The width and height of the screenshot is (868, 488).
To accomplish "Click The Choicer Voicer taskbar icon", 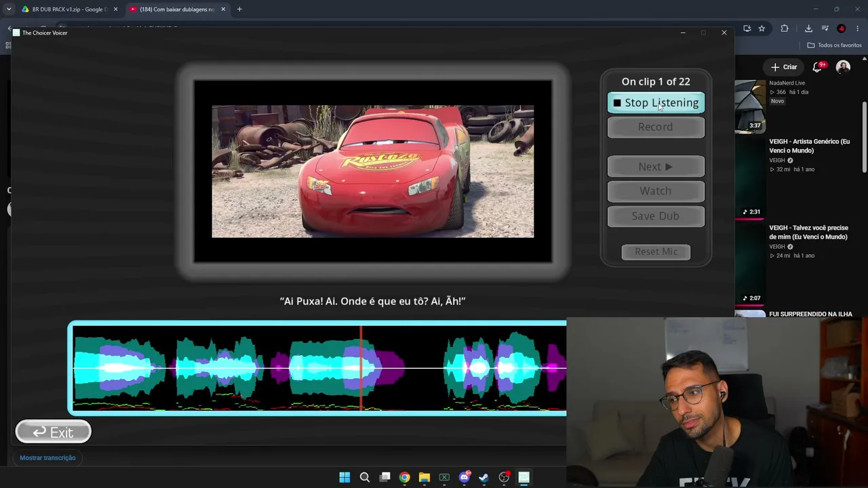I will (524, 478).
